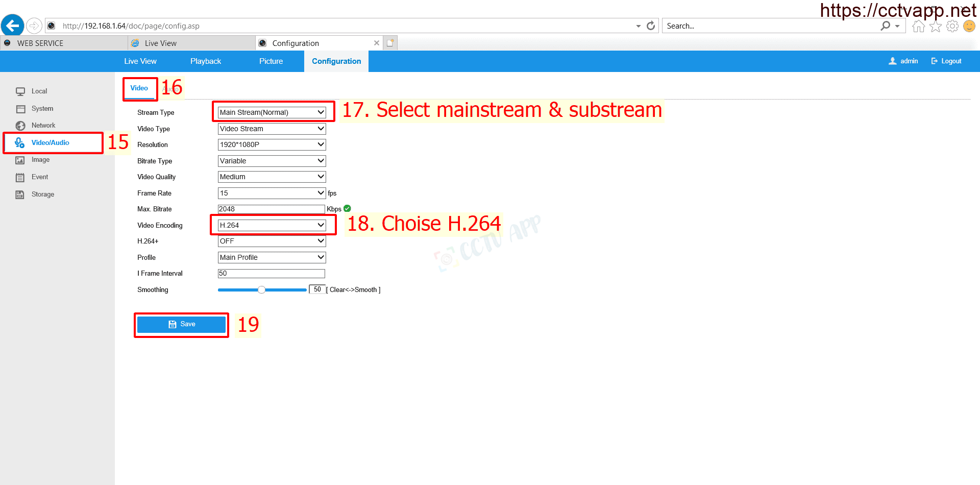Switch to the Playback tab
Image resolution: width=980 pixels, height=485 pixels.
coord(206,61)
